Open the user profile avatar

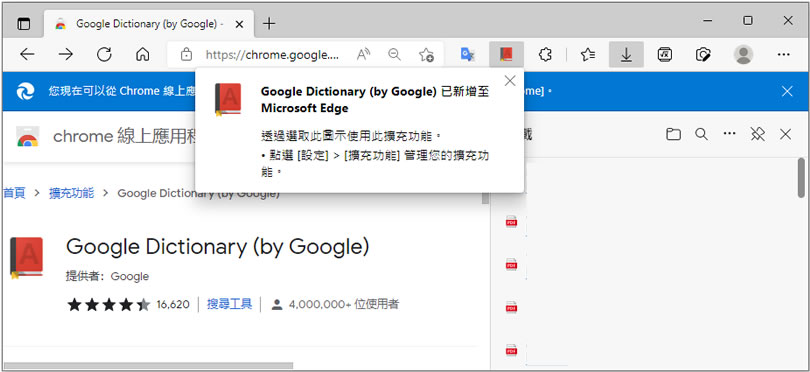click(x=743, y=54)
